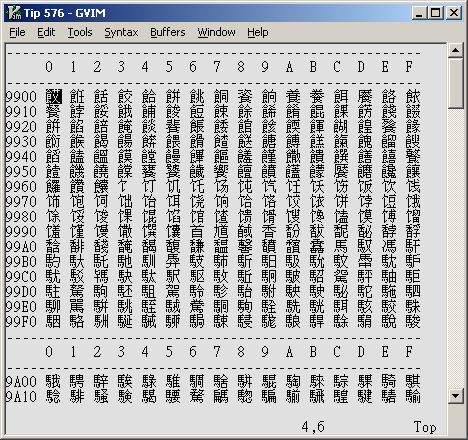The width and height of the screenshot is (468, 440).
Task: Open the Syntax menu
Action: (121, 32)
